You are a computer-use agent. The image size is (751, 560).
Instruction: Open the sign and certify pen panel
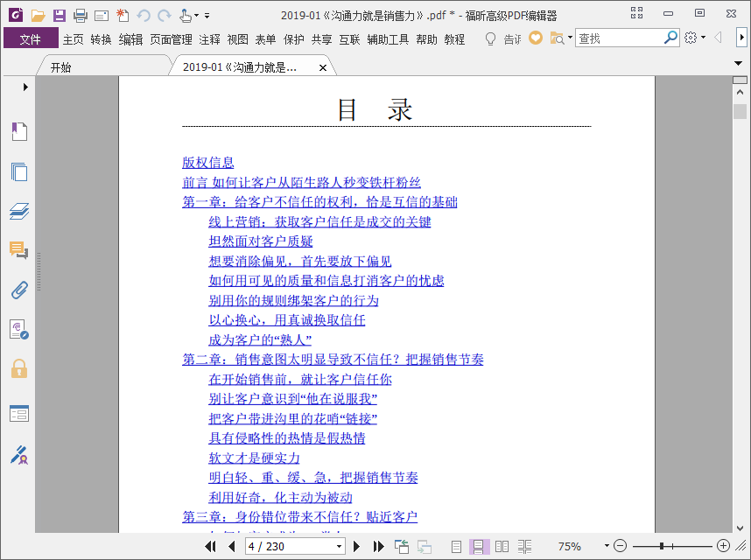coord(19,455)
